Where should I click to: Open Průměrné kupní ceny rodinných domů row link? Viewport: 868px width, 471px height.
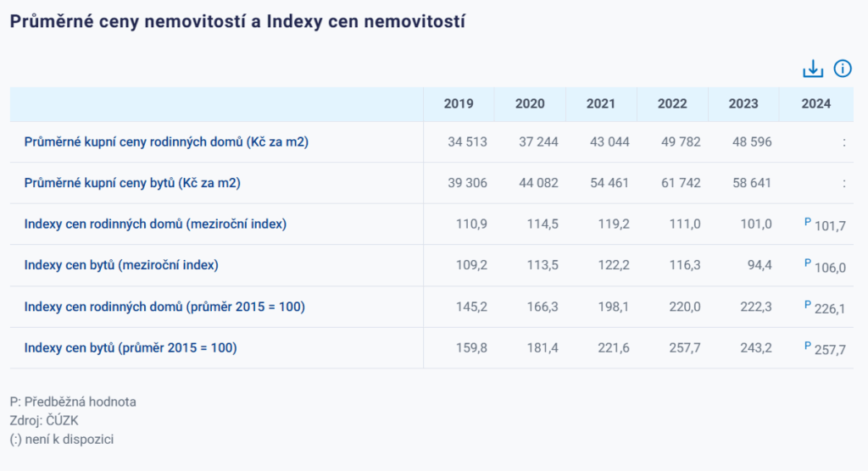[166, 142]
